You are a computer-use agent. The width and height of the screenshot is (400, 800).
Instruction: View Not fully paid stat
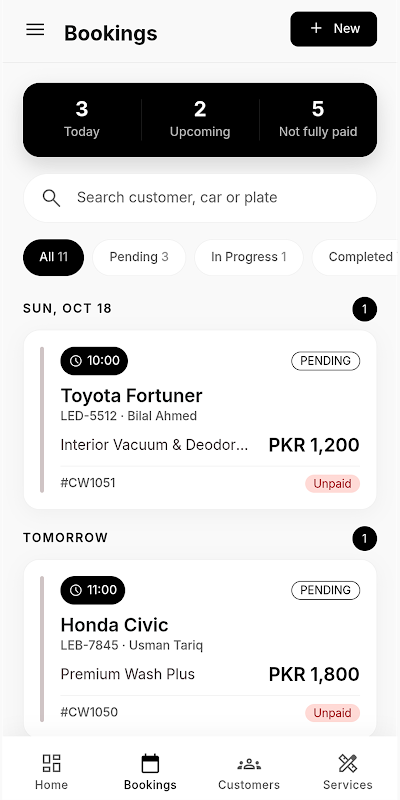[x=318, y=119]
